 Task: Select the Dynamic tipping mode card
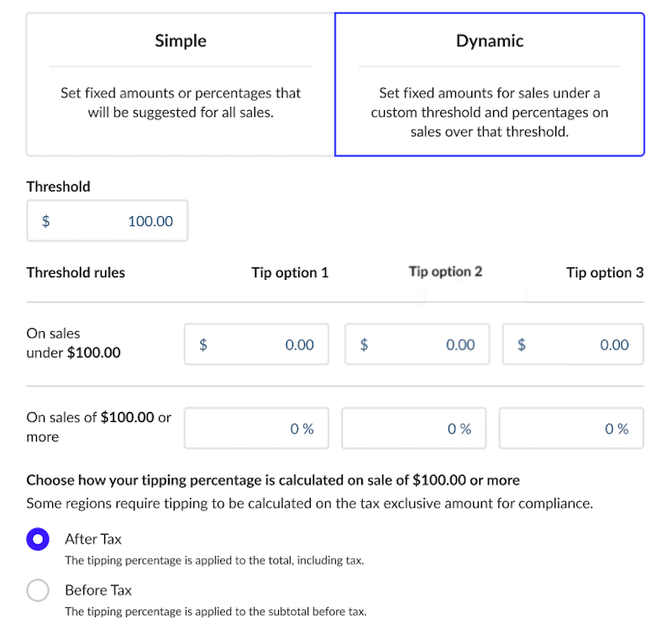[489, 84]
